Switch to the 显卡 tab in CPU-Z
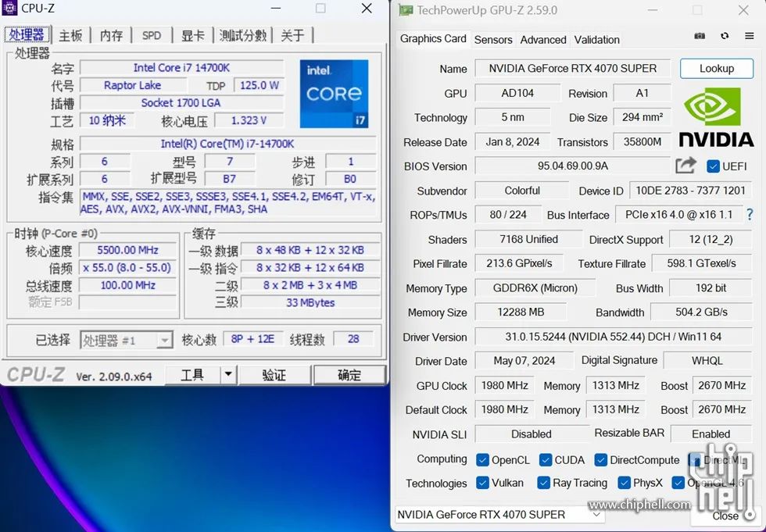766x532 pixels. [x=193, y=35]
